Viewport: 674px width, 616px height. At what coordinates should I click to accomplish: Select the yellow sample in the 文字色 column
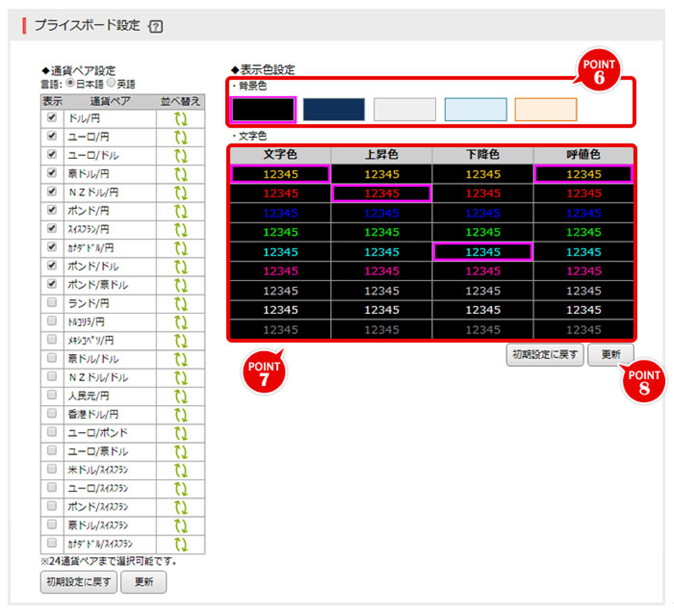pos(281,175)
